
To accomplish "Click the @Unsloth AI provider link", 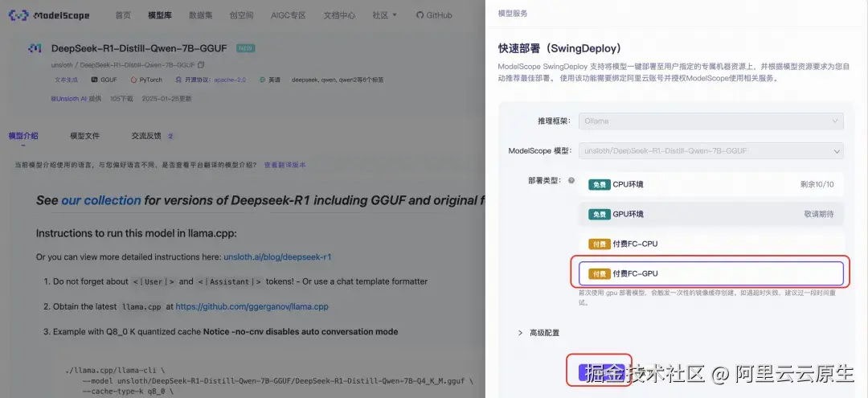I will click(68, 99).
